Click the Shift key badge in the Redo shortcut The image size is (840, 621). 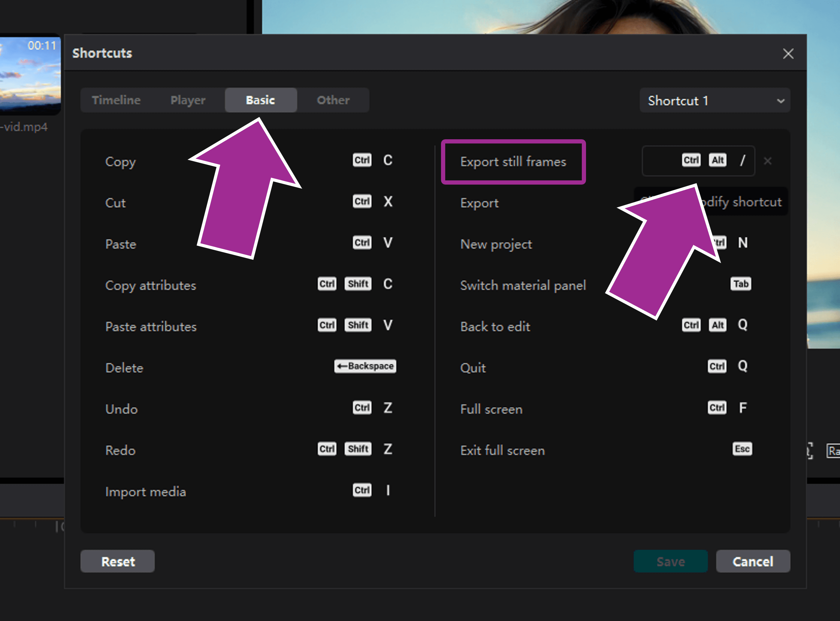click(x=358, y=448)
